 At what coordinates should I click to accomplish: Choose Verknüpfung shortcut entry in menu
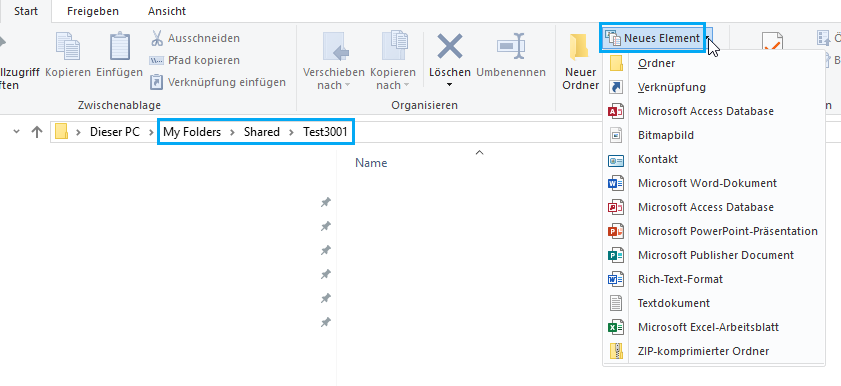click(x=713, y=87)
